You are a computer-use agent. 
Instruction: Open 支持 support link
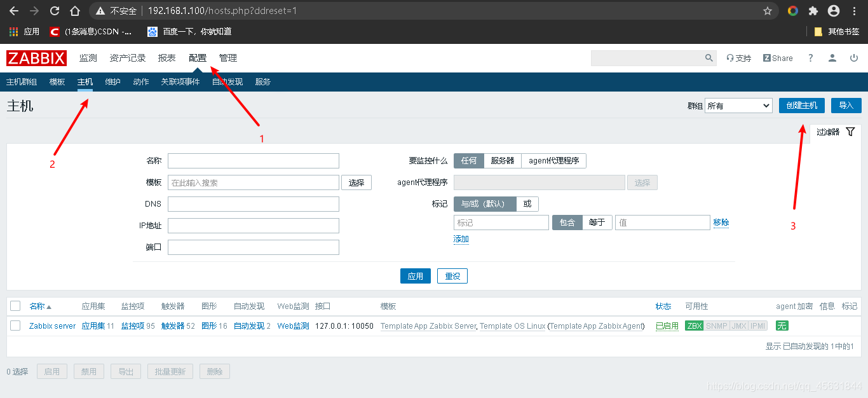coord(739,58)
